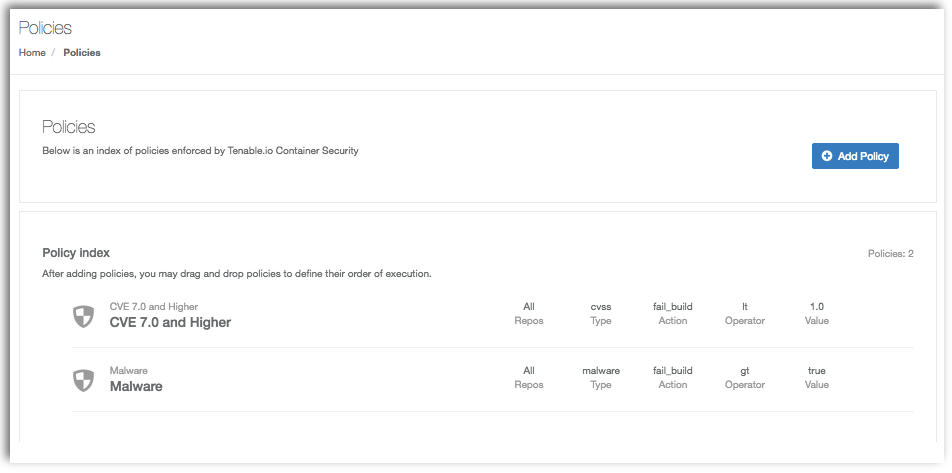Click the plus icon in Add Policy button

[826, 156]
